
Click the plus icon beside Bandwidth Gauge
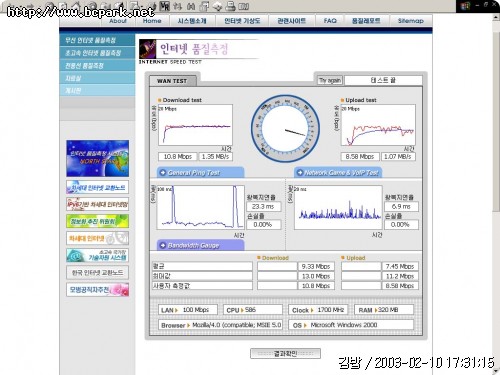163,245
